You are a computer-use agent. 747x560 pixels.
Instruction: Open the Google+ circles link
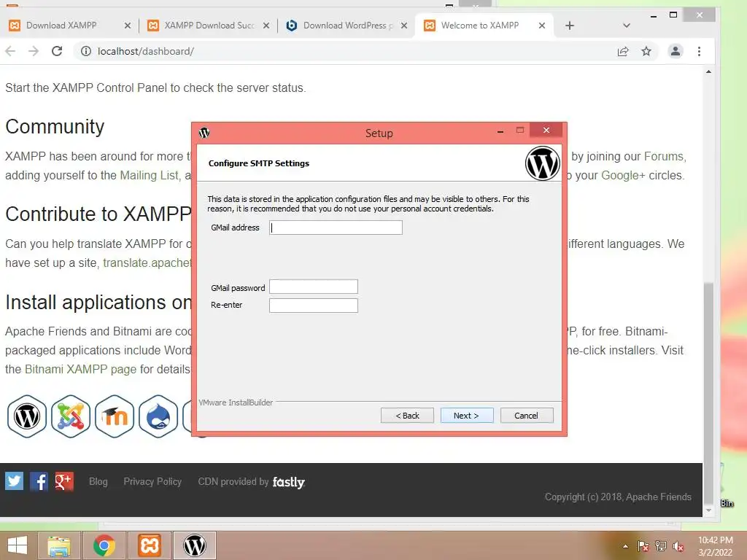pos(623,175)
